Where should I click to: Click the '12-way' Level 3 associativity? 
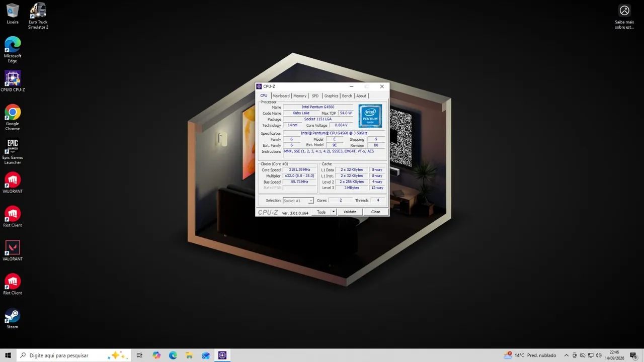377,188
